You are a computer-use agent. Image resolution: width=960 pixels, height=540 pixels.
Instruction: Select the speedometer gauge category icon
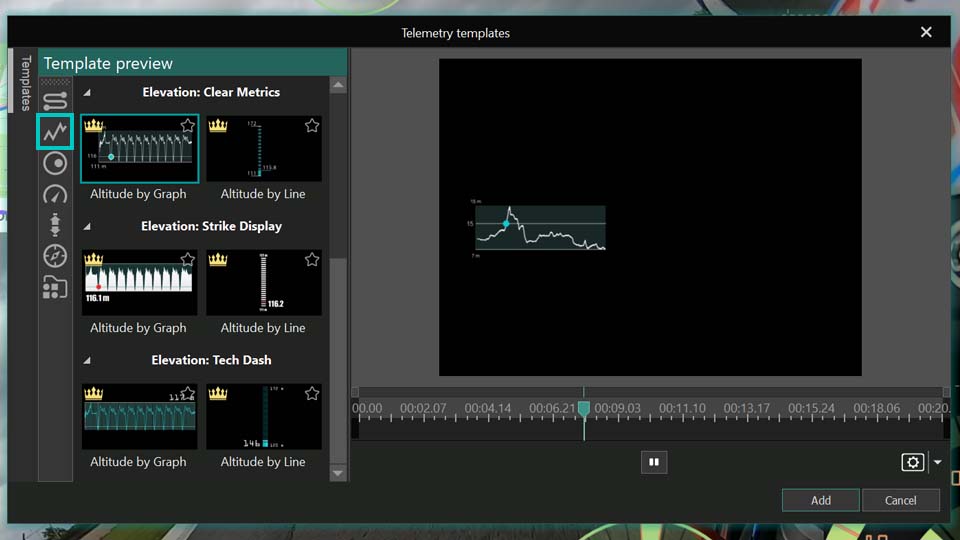[x=55, y=195]
